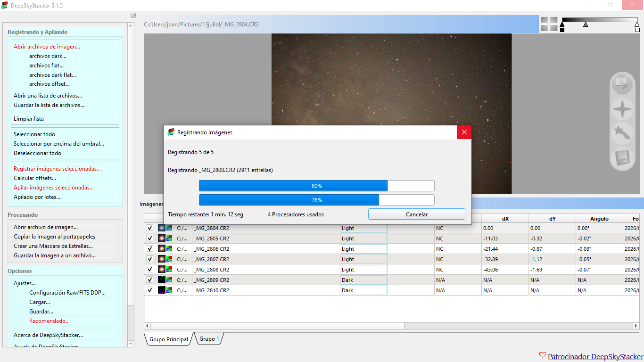Open Configuración Raw/FITS DDP... settings
The height and width of the screenshot is (362, 644).
click(67, 293)
